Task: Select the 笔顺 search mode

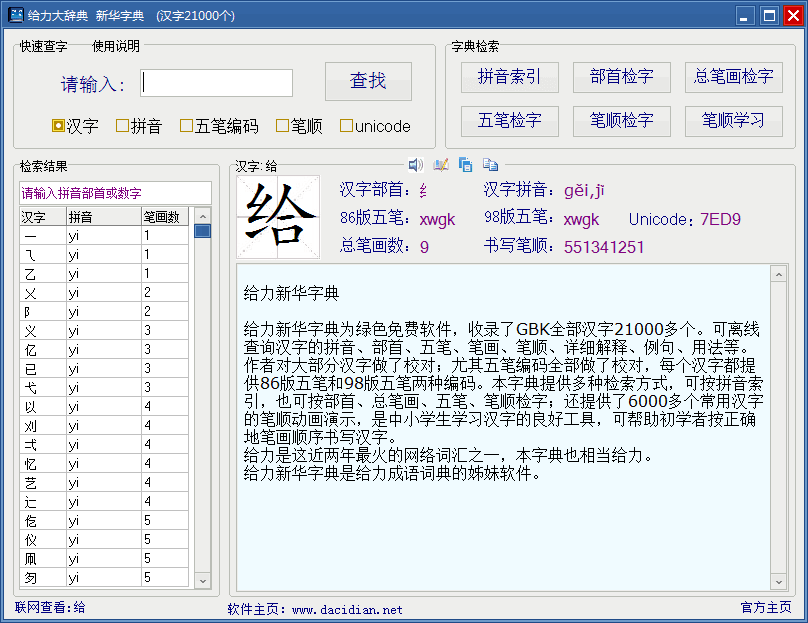Action: [299, 126]
